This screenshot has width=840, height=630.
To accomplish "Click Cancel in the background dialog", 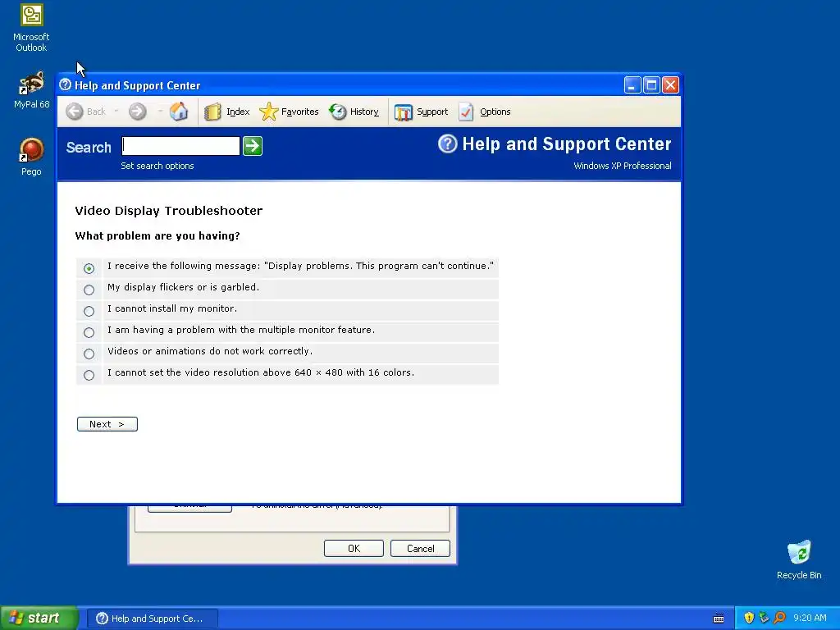I will pyautogui.click(x=420, y=548).
